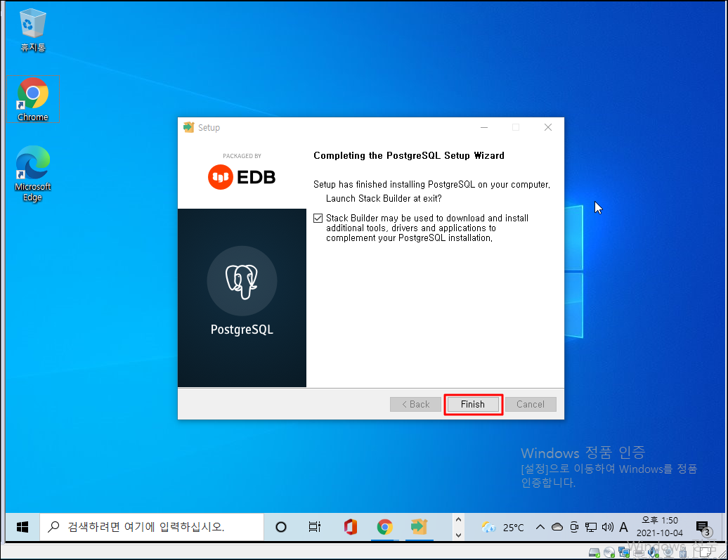Click the Cancel button in Setup dialog
Viewport: 728px width, 560px height.
(531, 404)
